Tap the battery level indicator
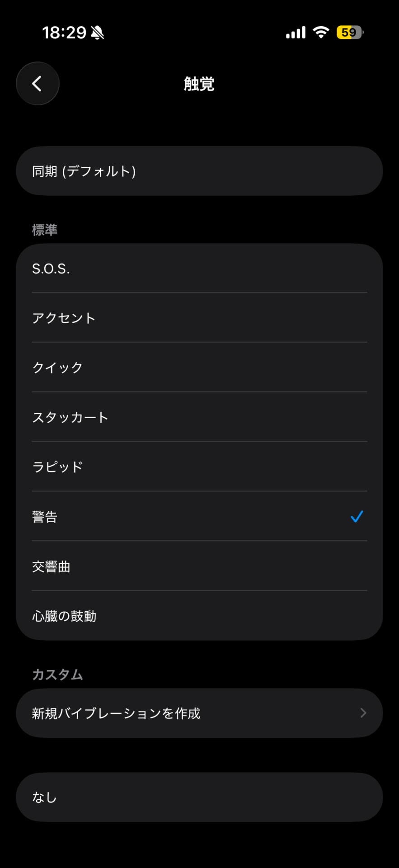 (350, 33)
